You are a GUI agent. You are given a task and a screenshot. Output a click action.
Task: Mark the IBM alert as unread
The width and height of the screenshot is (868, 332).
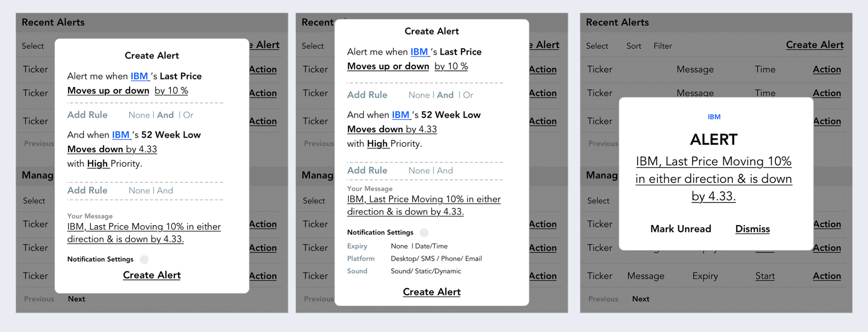681,229
